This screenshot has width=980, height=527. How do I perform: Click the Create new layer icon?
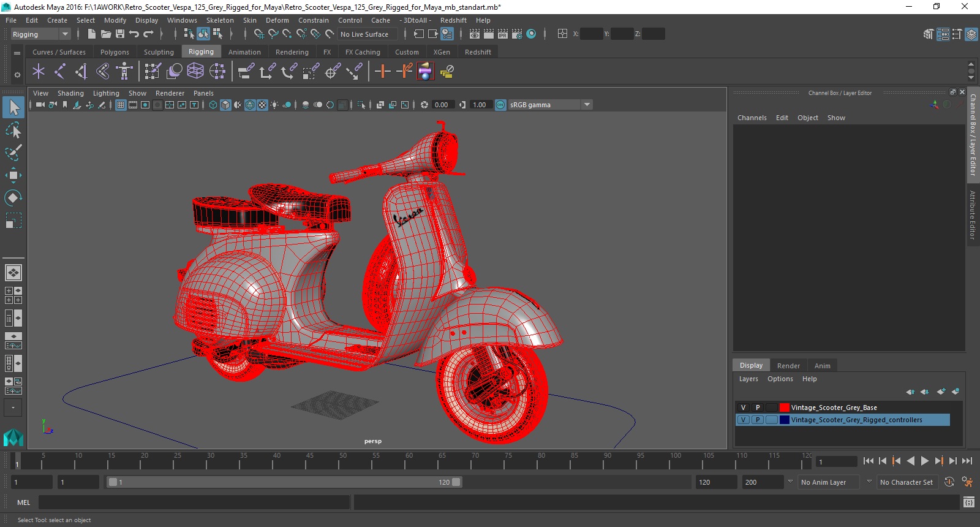click(941, 392)
